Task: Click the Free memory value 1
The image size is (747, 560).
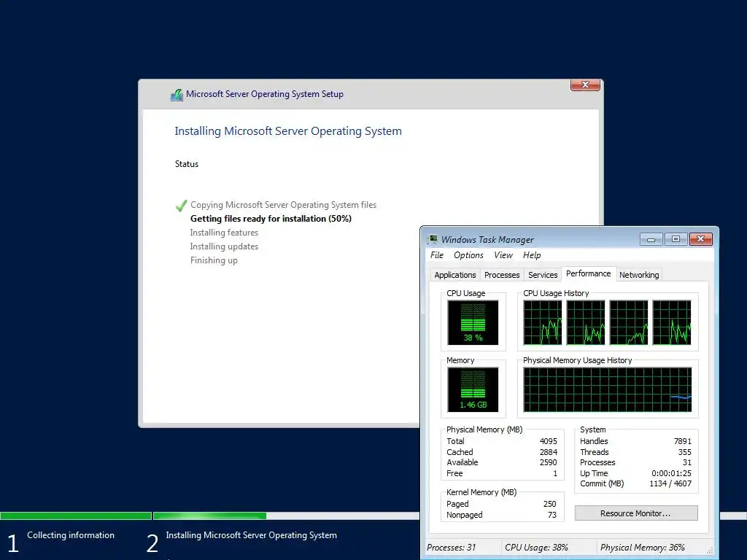Action: [555, 473]
